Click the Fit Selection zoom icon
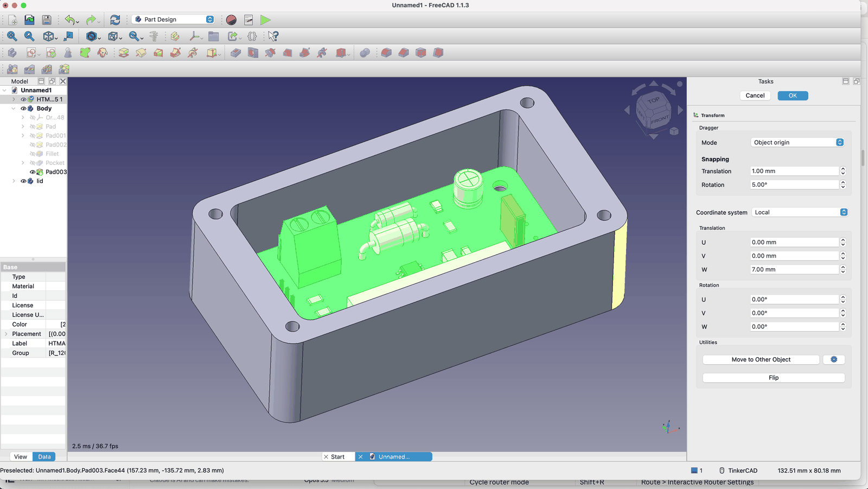This screenshot has width=868, height=489. [x=29, y=36]
